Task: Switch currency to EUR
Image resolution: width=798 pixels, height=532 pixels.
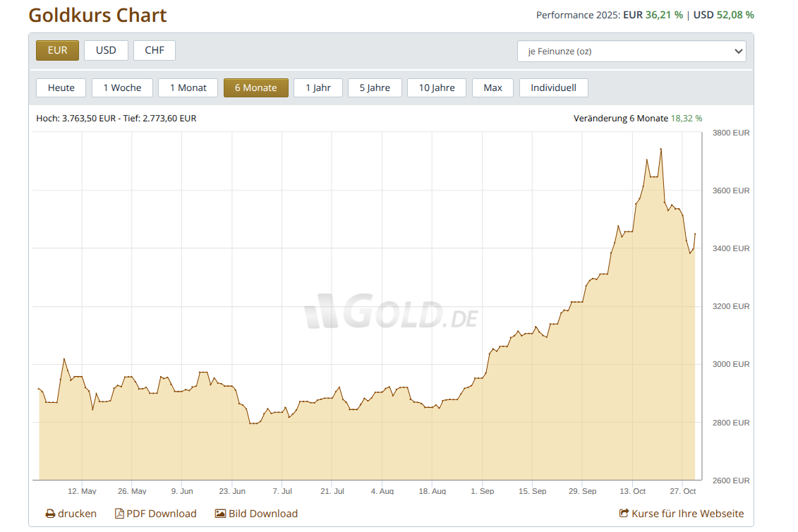Action: pos(57,51)
